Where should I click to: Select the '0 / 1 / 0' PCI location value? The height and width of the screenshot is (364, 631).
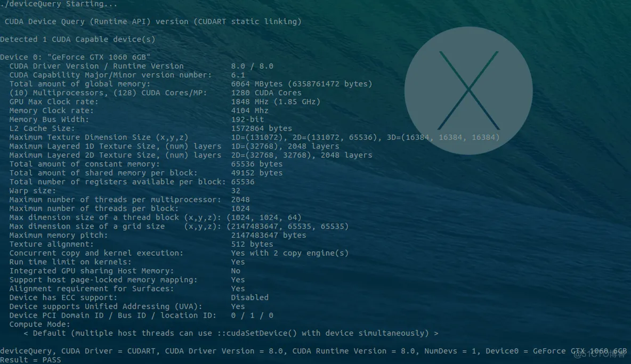pos(252,315)
